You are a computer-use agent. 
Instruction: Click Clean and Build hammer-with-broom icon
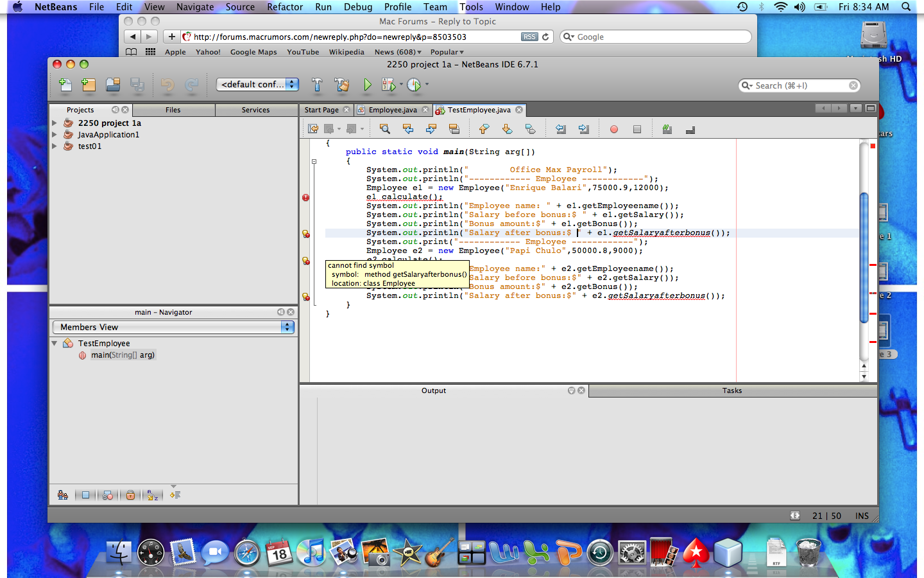point(341,84)
